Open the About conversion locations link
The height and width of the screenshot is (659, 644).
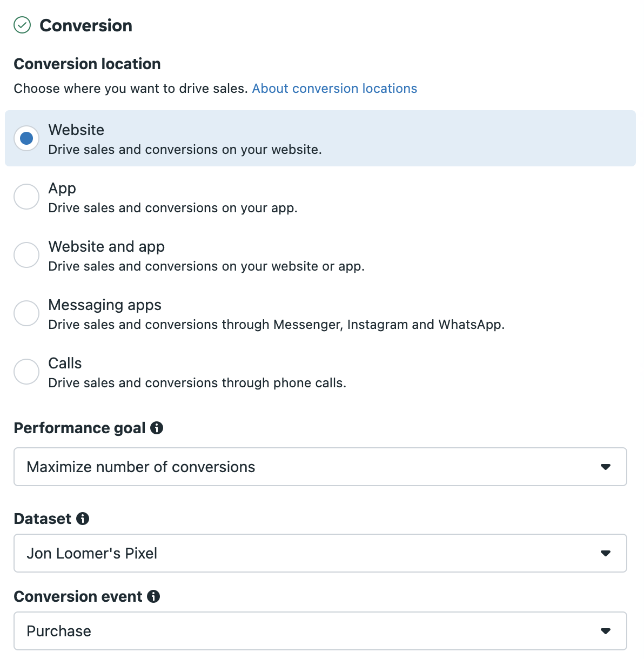click(334, 89)
